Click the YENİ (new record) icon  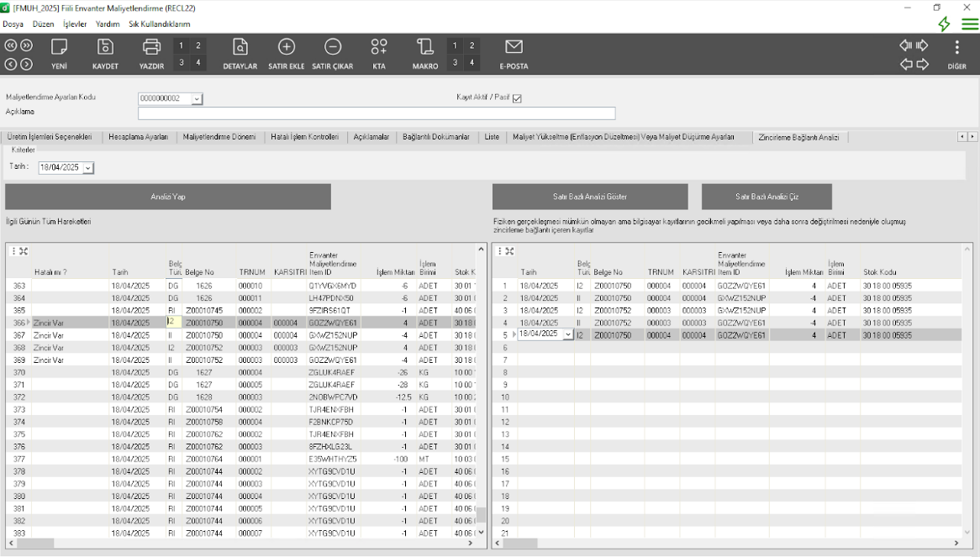(59, 47)
